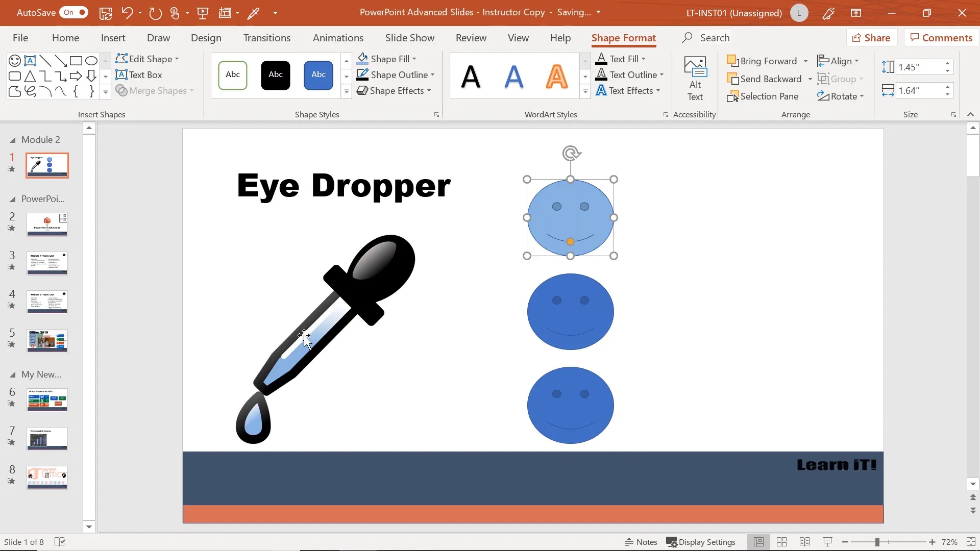Switch to the Design tab
980x551 pixels.
pyautogui.click(x=206, y=38)
